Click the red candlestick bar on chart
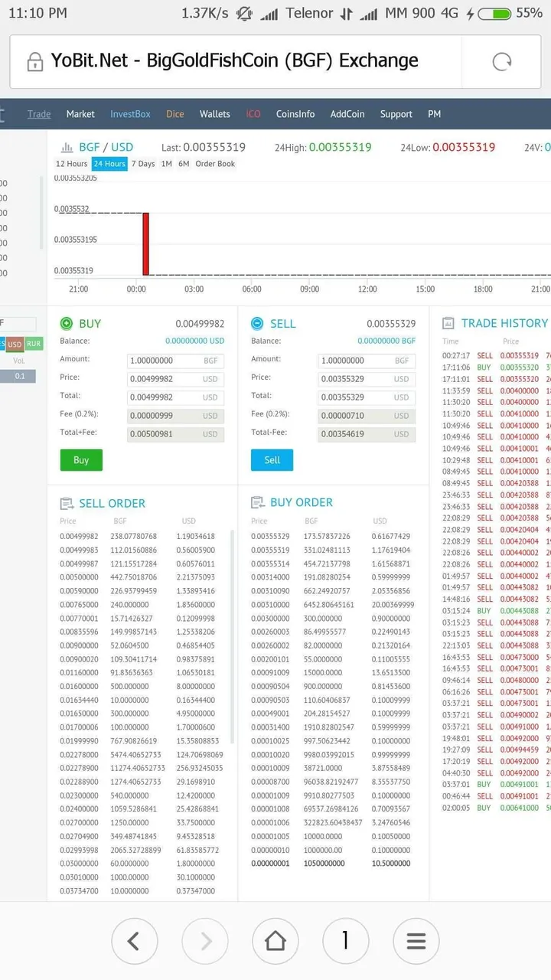 145,243
